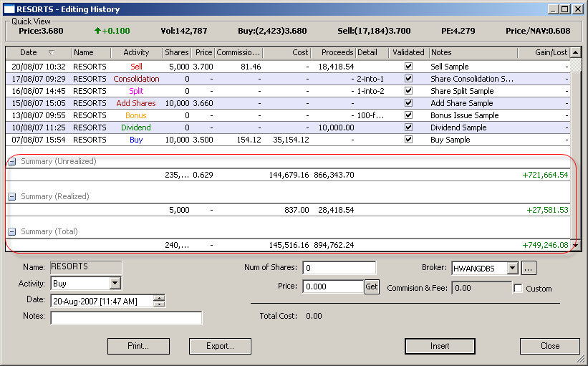The image size is (588, 366).
Task: Click the Name field showing RESORTS
Action: point(86,267)
